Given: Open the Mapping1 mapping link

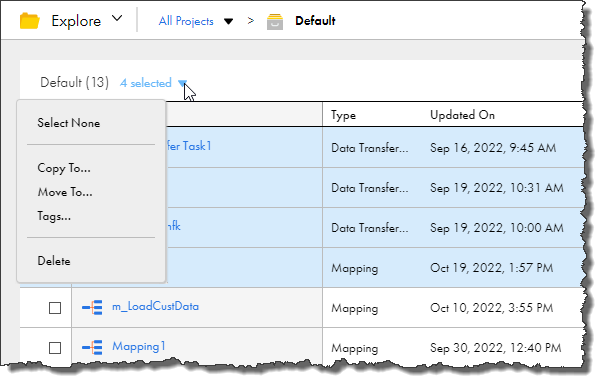Looking at the screenshot, I should 139,346.
